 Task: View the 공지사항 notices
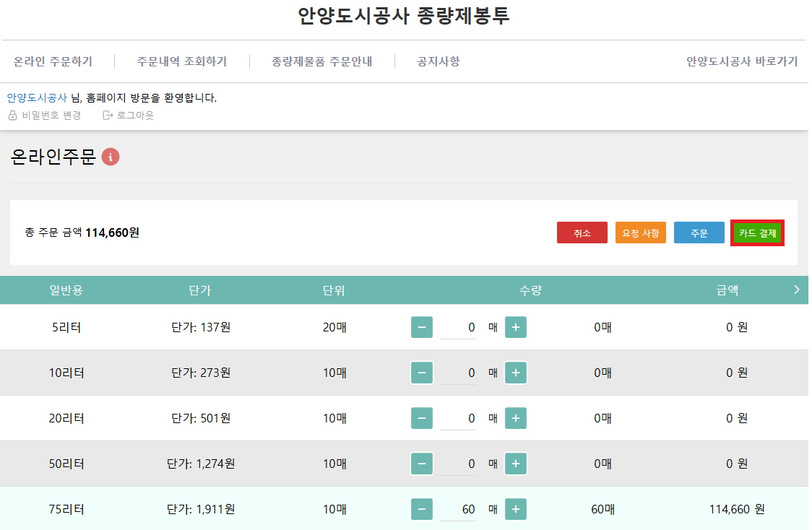(x=438, y=61)
